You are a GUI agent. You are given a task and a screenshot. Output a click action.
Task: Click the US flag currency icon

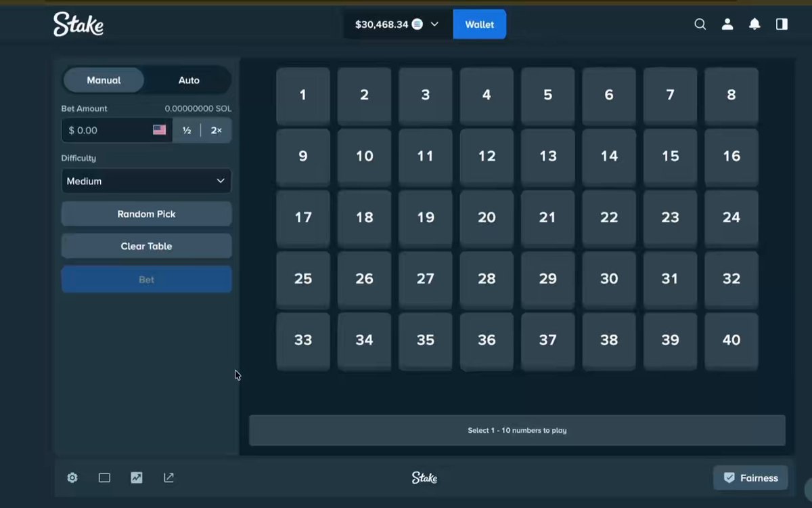[x=160, y=130]
